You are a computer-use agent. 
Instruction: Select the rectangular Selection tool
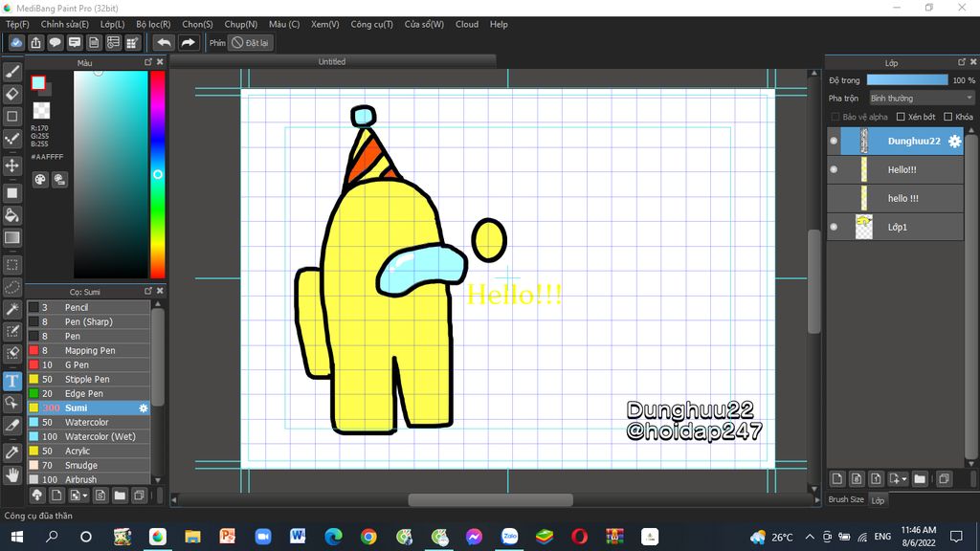click(11, 265)
